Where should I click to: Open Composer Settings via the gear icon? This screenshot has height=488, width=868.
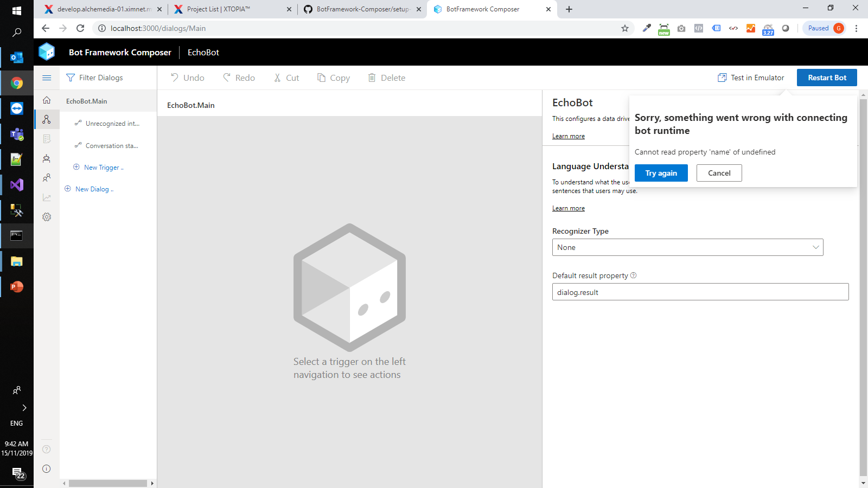[47, 216]
